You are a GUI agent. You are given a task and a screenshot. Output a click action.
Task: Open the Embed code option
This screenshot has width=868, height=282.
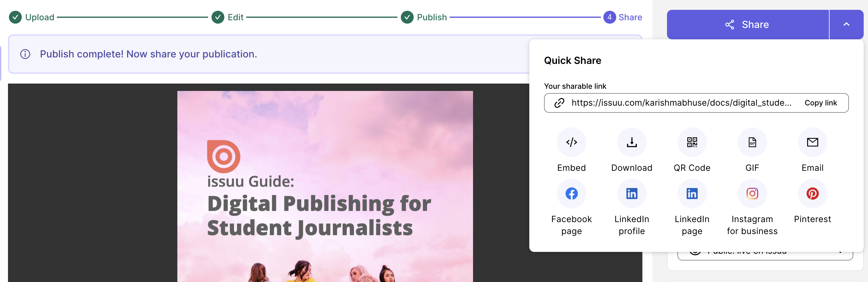pyautogui.click(x=571, y=142)
